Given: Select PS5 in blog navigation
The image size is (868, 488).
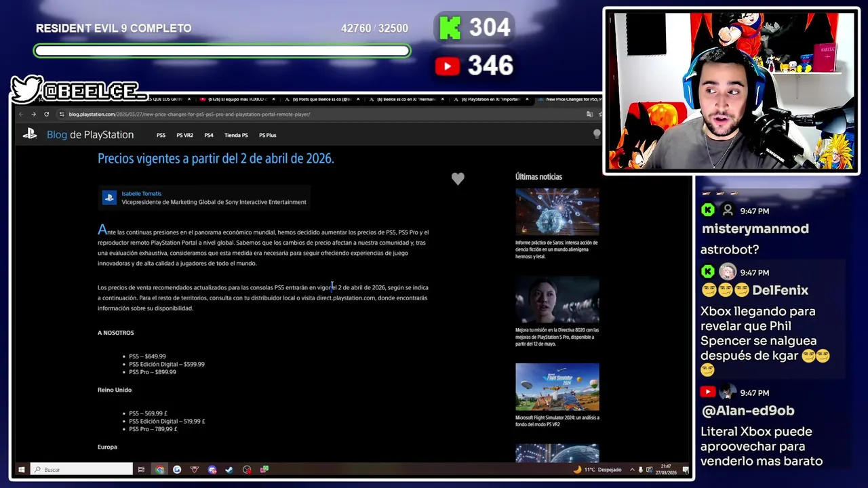Looking at the screenshot, I should point(161,135).
